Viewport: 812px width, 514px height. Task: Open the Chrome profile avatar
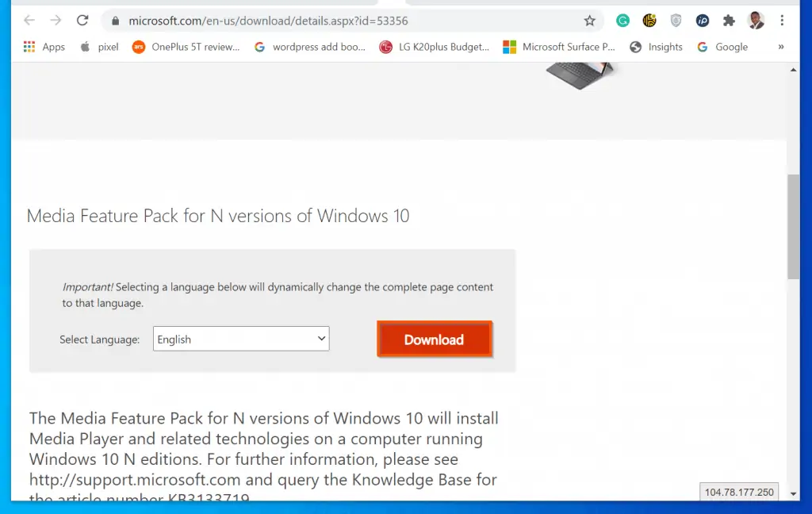click(x=756, y=21)
